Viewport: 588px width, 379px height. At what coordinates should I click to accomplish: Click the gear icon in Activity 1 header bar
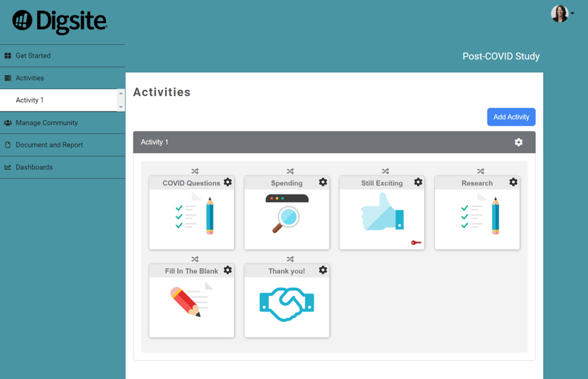point(518,142)
